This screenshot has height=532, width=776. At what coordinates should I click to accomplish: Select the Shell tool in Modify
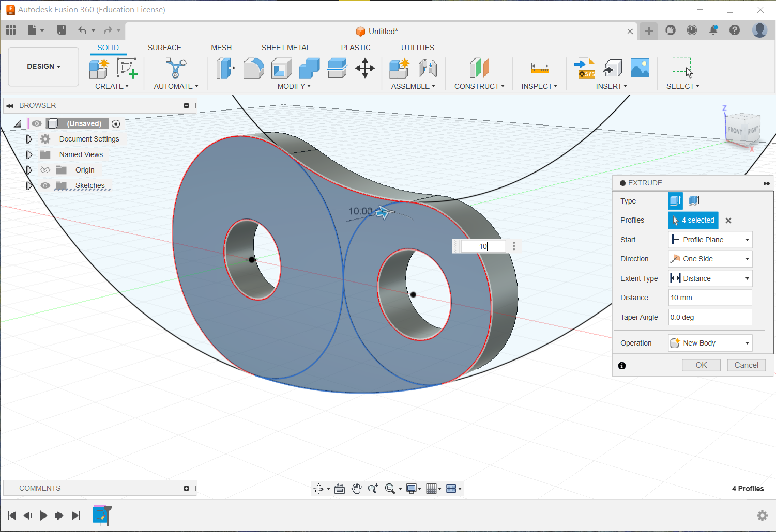(281, 68)
